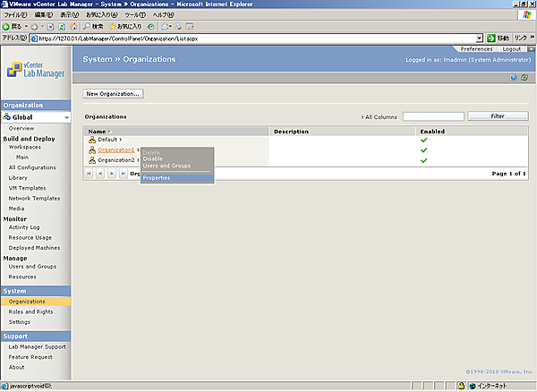
Task: Click the help question mark icon
Action: [x=513, y=78]
